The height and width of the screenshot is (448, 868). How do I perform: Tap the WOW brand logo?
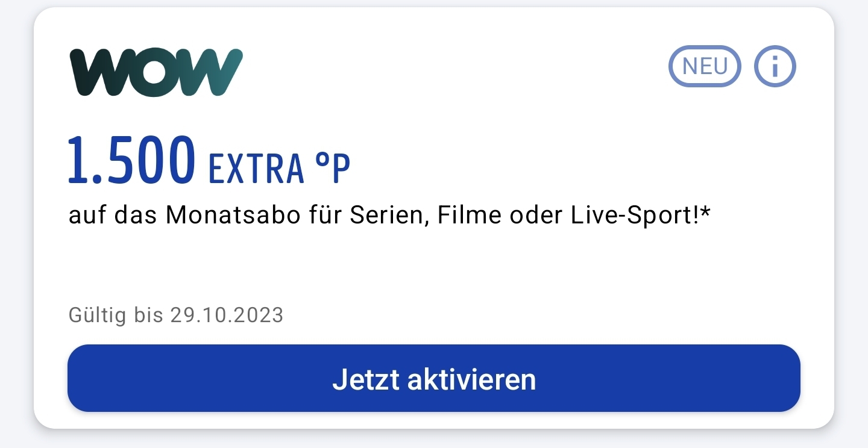pos(156,72)
